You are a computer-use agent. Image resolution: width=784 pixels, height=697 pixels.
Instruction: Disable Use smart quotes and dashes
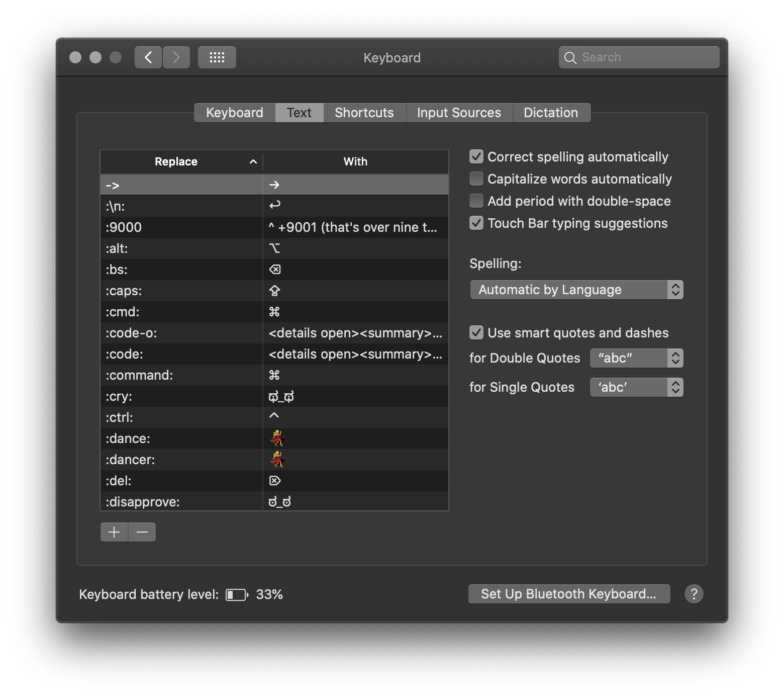point(476,333)
